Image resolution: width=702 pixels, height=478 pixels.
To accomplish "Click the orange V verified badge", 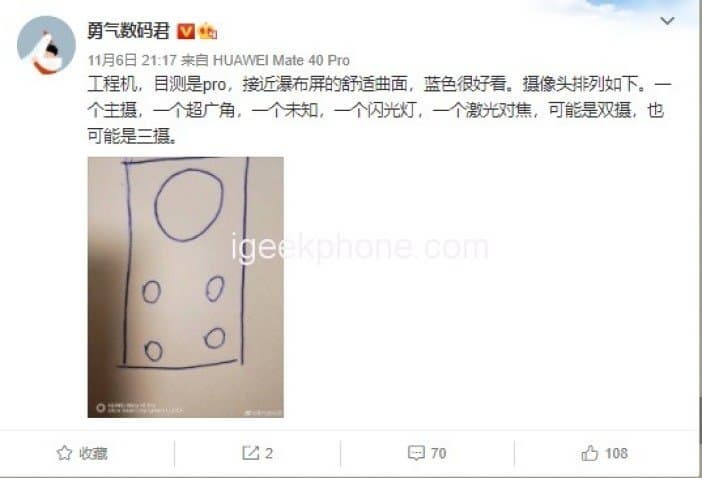I will [186, 31].
